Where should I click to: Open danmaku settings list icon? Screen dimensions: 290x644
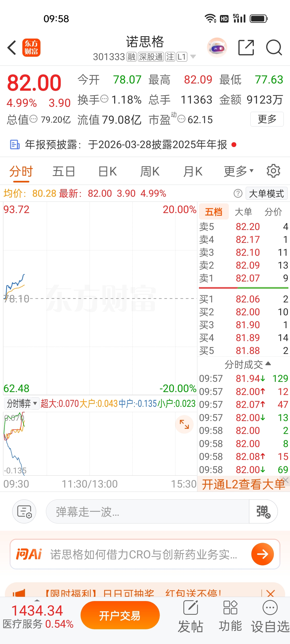pos(24,511)
